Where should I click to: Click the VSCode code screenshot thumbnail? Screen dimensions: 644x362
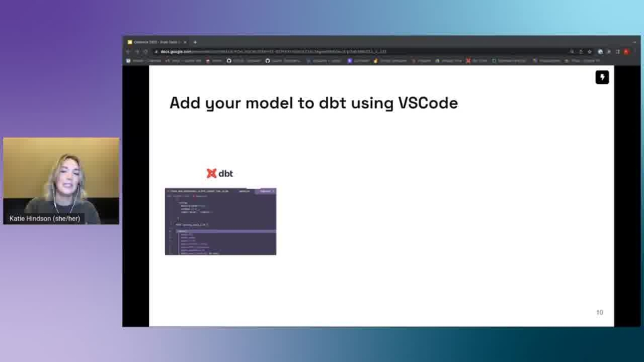pyautogui.click(x=221, y=222)
